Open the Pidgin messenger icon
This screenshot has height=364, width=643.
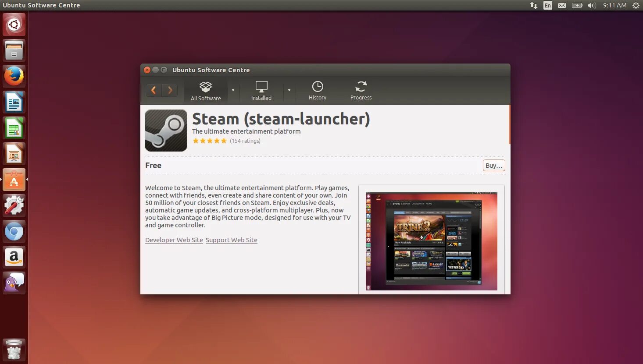pyautogui.click(x=14, y=283)
